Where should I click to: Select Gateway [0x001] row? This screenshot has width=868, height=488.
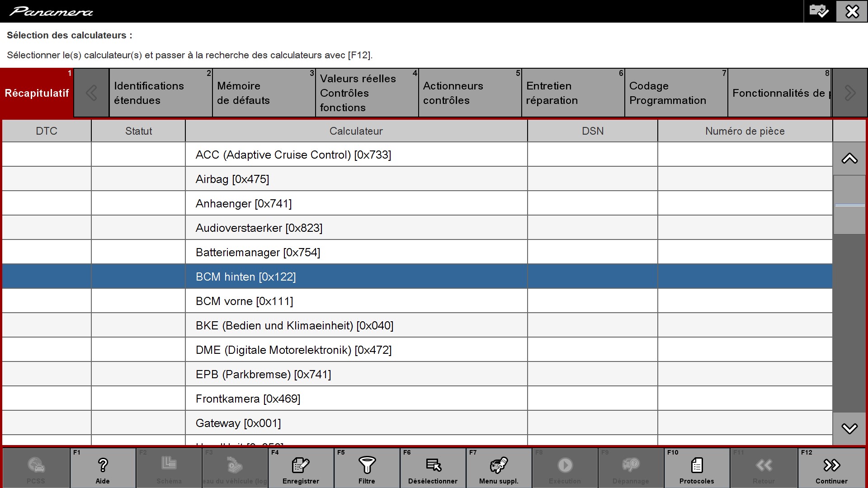(x=417, y=423)
